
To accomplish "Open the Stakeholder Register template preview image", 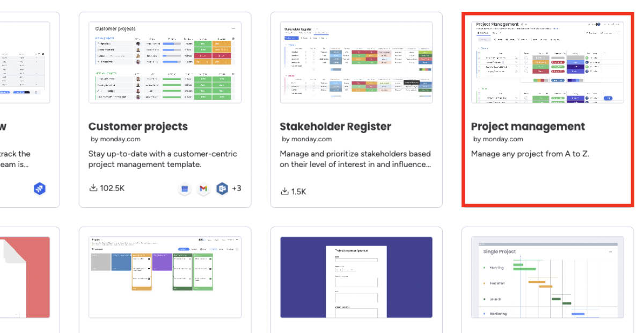I will click(x=356, y=62).
